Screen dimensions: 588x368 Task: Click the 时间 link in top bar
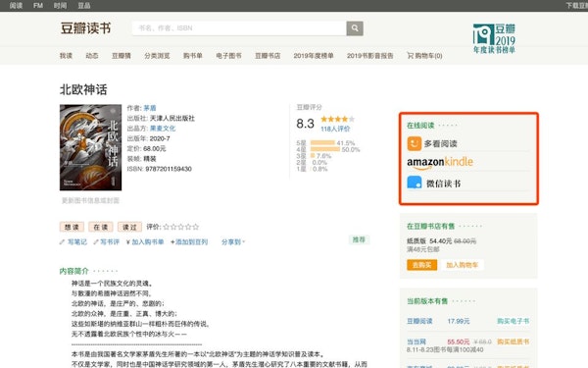(x=60, y=5)
